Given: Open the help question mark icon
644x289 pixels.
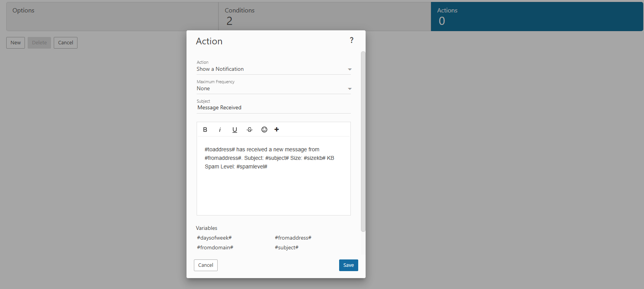Looking at the screenshot, I should click(352, 40).
